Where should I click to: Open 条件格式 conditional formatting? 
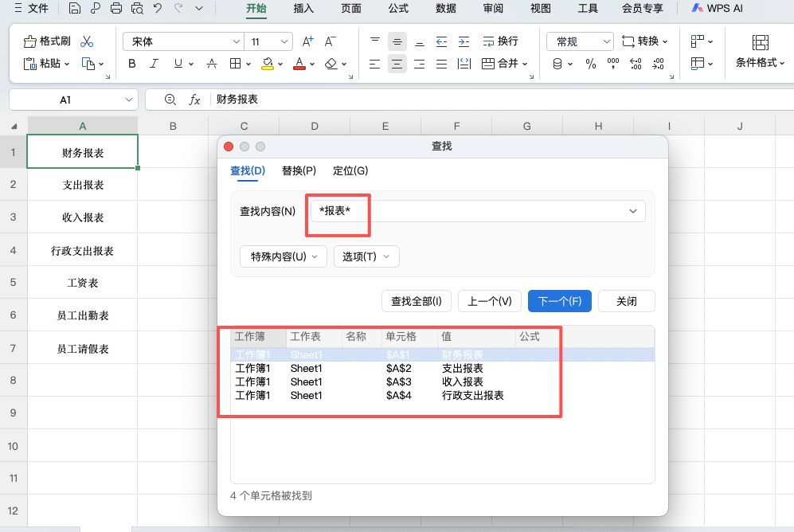[760, 59]
